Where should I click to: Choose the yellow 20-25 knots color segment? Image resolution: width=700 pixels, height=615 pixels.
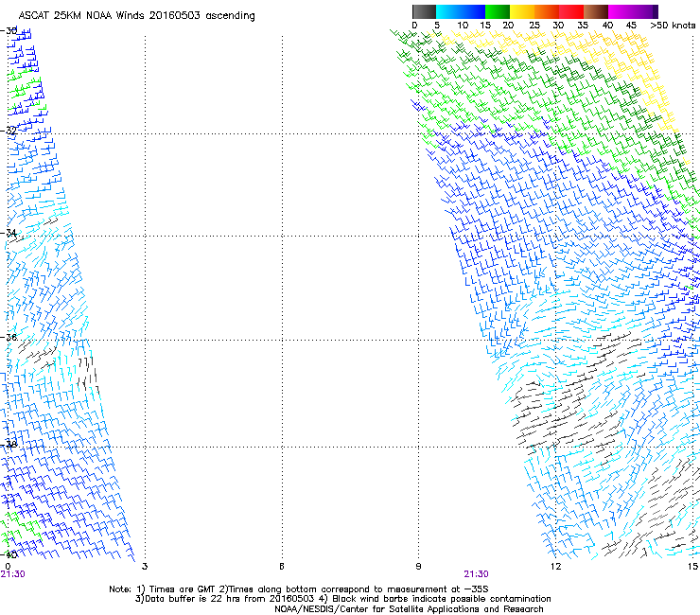[x=522, y=11]
